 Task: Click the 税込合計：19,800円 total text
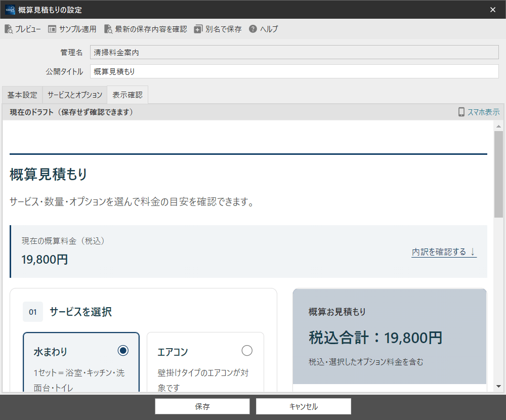(x=375, y=338)
